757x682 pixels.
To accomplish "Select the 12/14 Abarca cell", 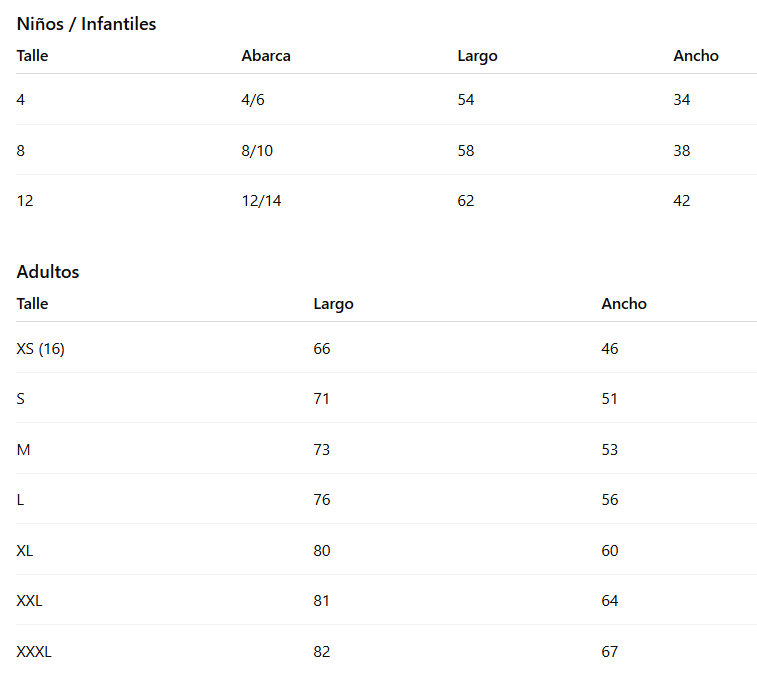I will 262,201.
